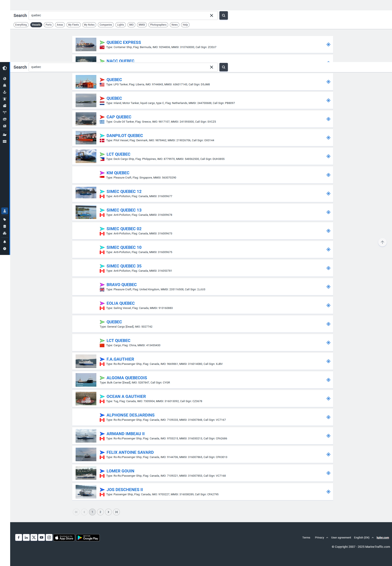The height and width of the screenshot is (566, 392).
Task: Select the Areas filter chip
Action: [x=60, y=25]
